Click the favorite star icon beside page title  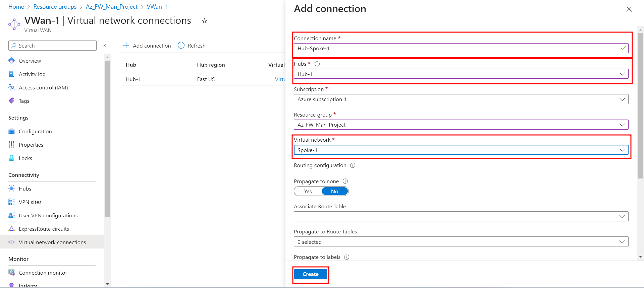(204, 21)
